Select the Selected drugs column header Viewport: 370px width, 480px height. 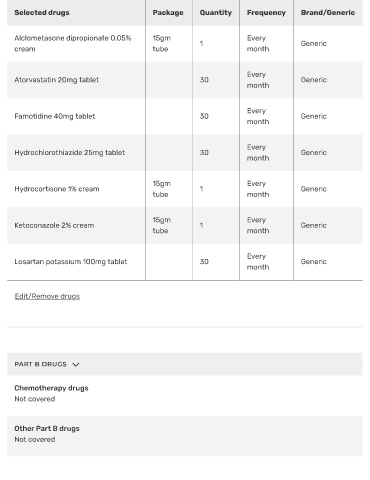pyautogui.click(x=42, y=13)
